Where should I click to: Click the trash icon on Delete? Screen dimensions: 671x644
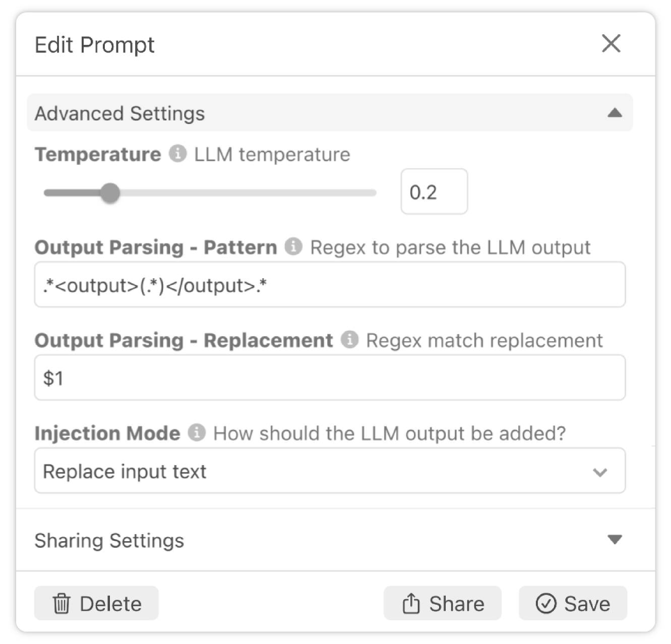62,603
